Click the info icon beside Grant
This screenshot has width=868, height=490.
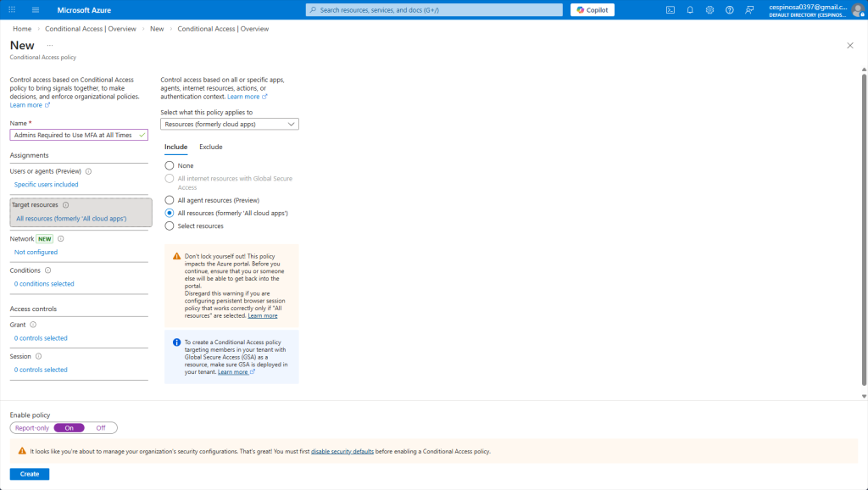pyautogui.click(x=33, y=325)
